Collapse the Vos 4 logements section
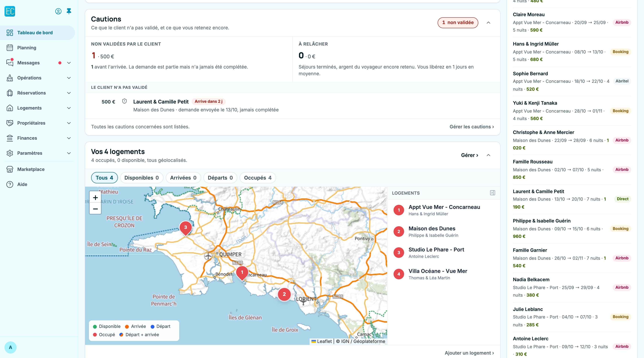644x358 pixels. [x=488, y=155]
